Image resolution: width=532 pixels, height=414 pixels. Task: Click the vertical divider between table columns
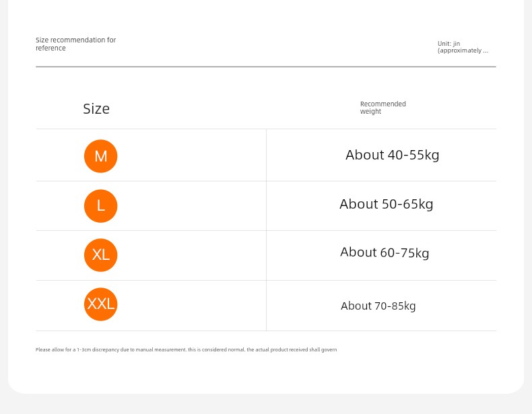(x=267, y=230)
